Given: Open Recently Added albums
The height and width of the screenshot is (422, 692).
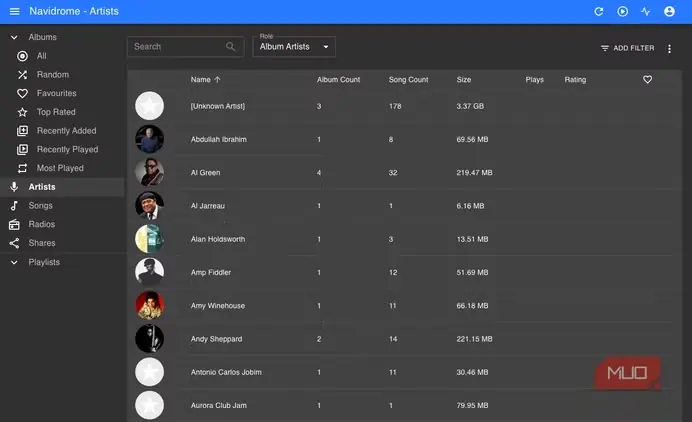Looking at the screenshot, I should pos(67,131).
